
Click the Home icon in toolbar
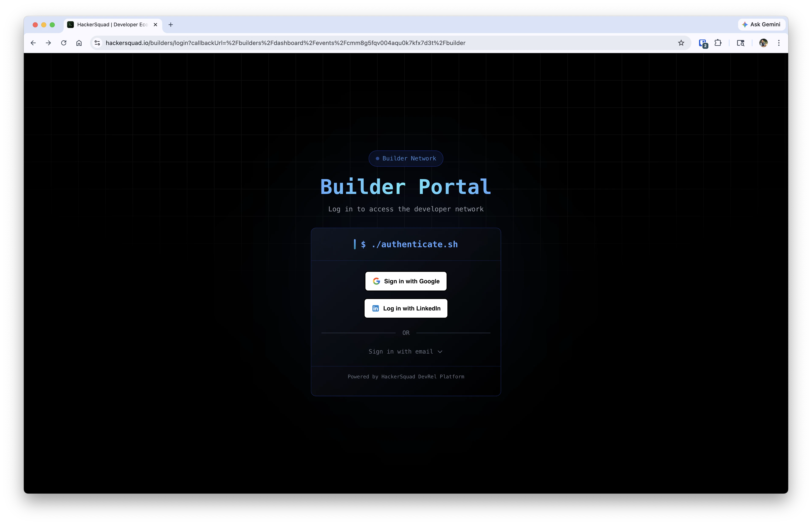[79, 43]
